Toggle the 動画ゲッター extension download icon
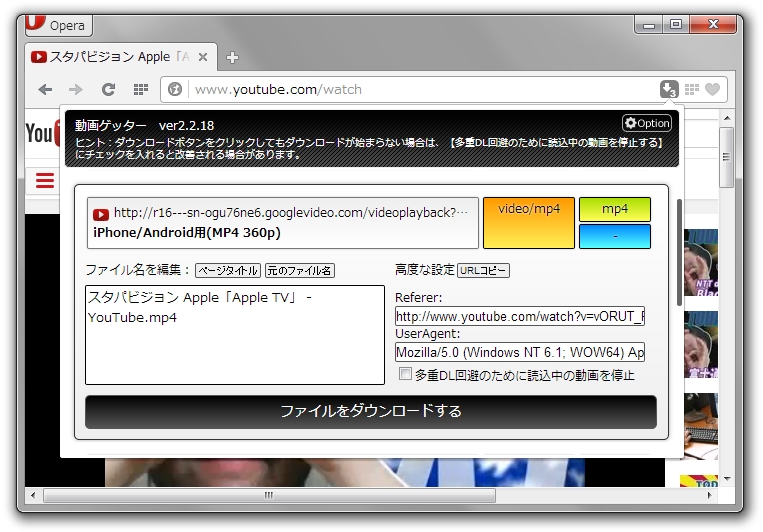763x532 pixels. [669, 89]
